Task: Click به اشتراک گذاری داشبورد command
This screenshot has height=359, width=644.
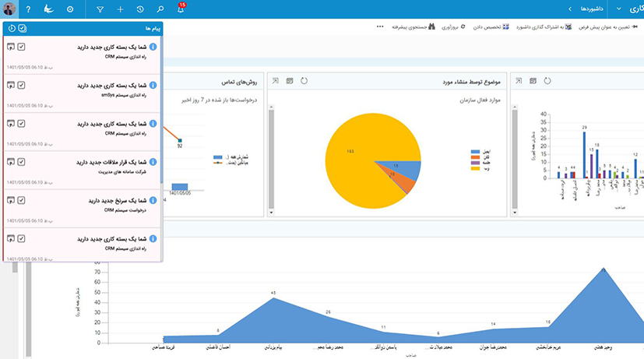Action: pos(540,27)
